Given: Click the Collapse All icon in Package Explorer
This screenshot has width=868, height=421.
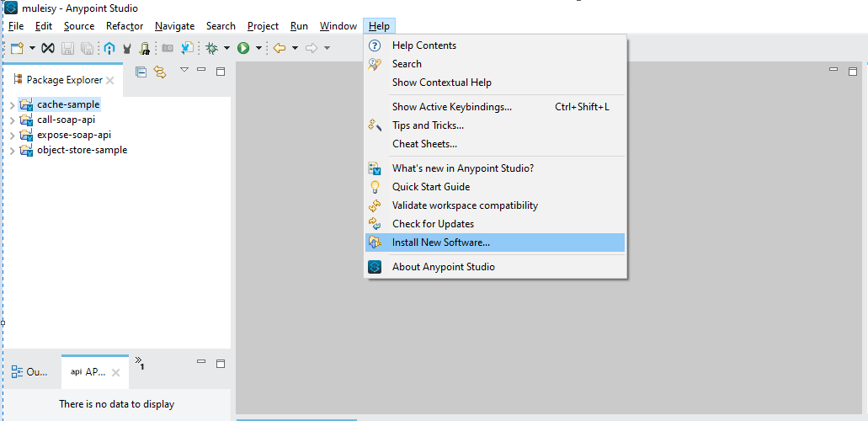Looking at the screenshot, I should pyautogui.click(x=141, y=72).
